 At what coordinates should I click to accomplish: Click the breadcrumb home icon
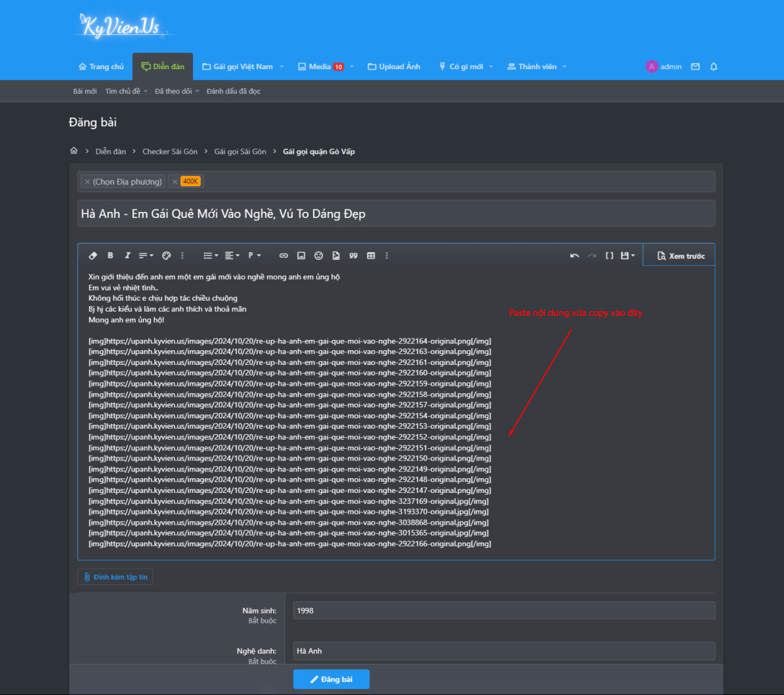point(74,151)
